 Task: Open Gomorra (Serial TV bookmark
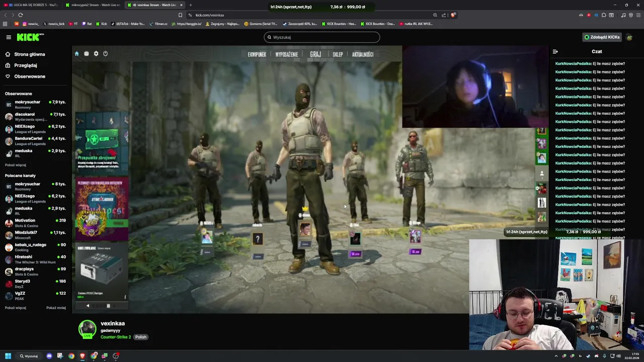point(261,24)
